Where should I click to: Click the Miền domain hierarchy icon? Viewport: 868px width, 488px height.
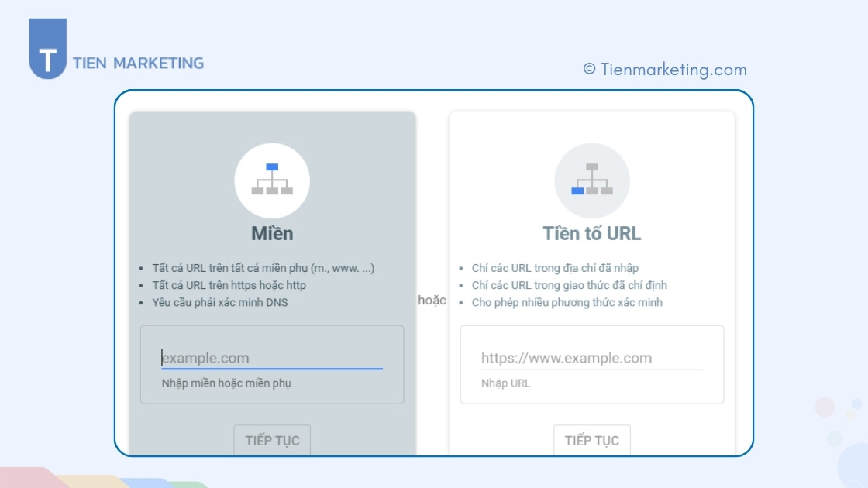click(272, 180)
